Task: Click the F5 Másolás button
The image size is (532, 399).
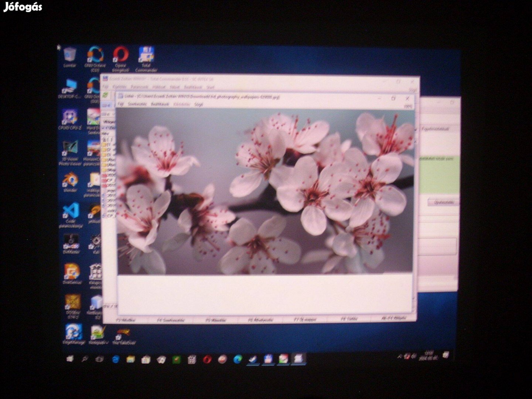Action: click(216, 320)
